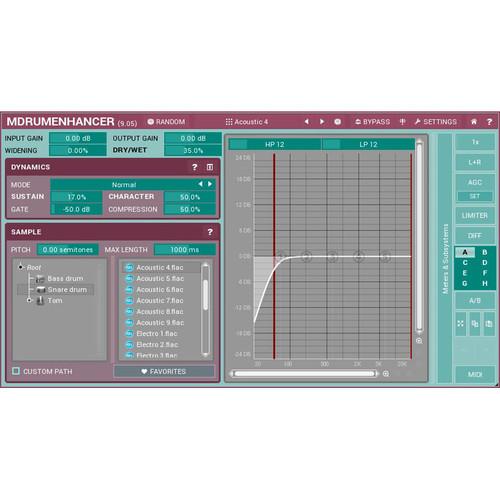Click the trident icon left of SETTINGS

[402, 122]
